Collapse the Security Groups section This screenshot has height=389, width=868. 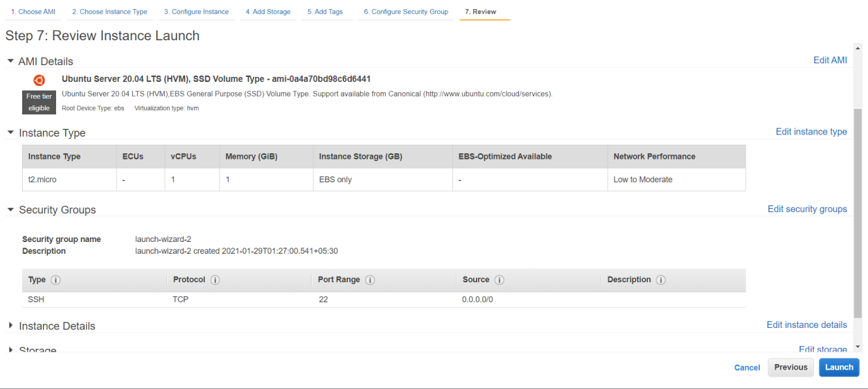click(10, 209)
